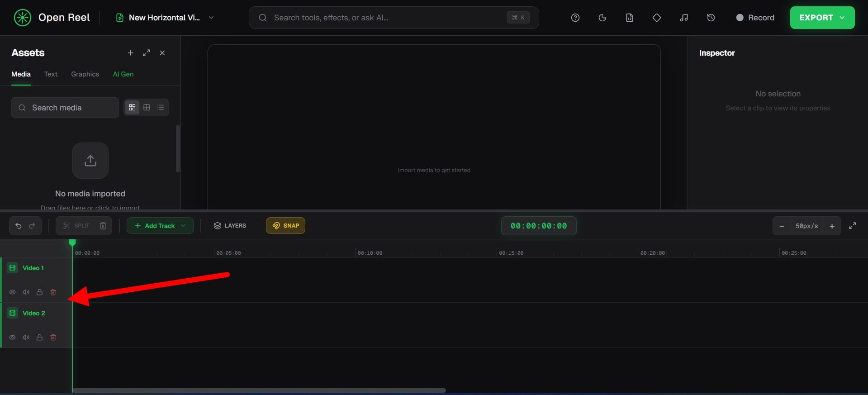Open the help question mark icon

pyautogui.click(x=575, y=18)
